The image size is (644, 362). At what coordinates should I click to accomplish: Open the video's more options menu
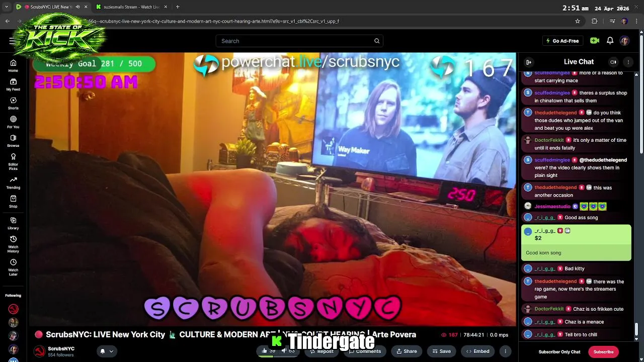pyautogui.click(x=505, y=351)
